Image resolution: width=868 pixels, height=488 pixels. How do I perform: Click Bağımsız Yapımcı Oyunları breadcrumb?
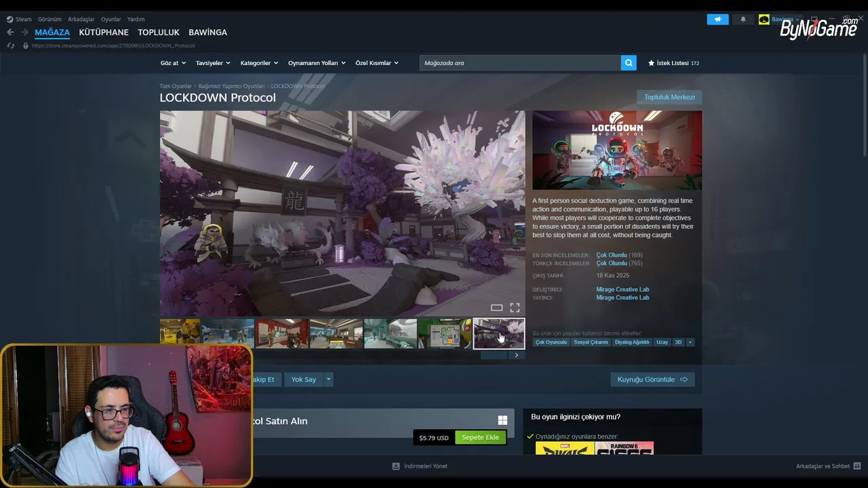point(231,86)
